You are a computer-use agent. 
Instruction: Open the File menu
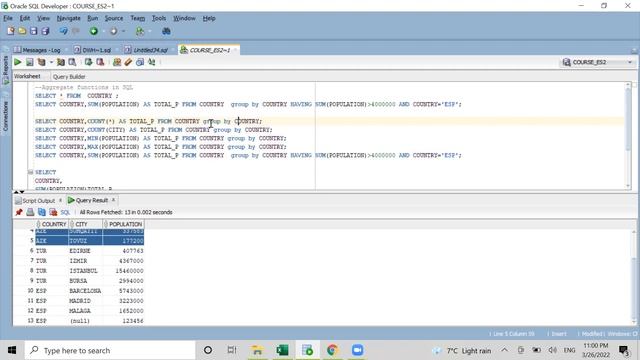click(8, 18)
